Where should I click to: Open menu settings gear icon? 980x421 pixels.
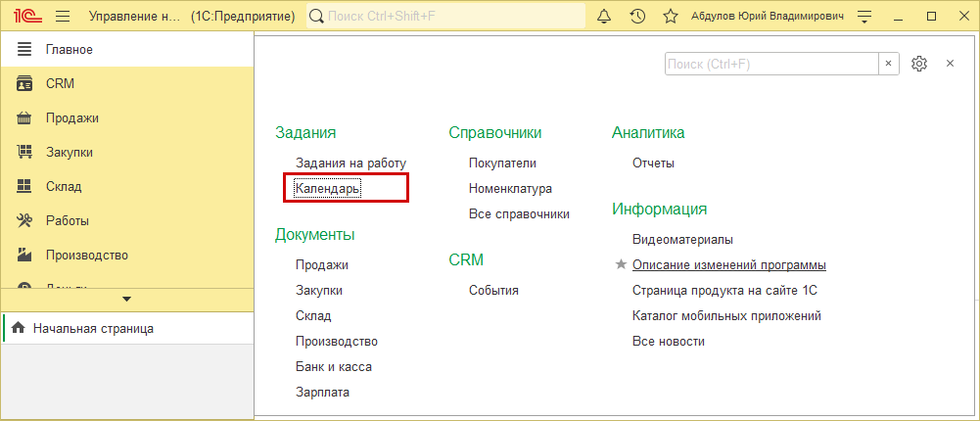(x=918, y=64)
